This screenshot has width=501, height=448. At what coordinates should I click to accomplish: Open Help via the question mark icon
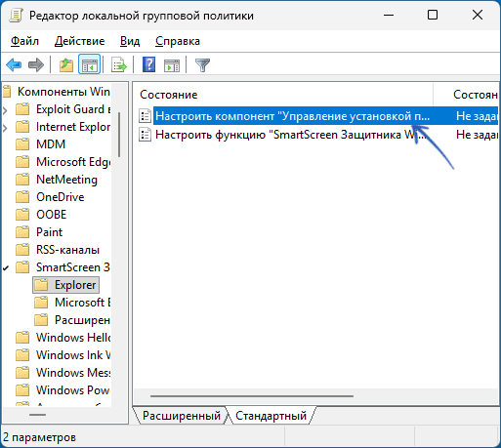[148, 64]
